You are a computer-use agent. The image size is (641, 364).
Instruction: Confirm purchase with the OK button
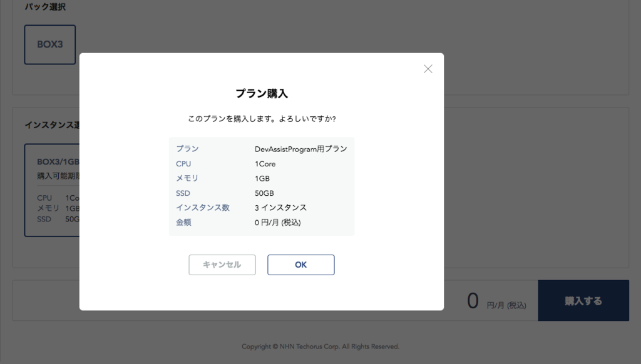click(x=301, y=265)
